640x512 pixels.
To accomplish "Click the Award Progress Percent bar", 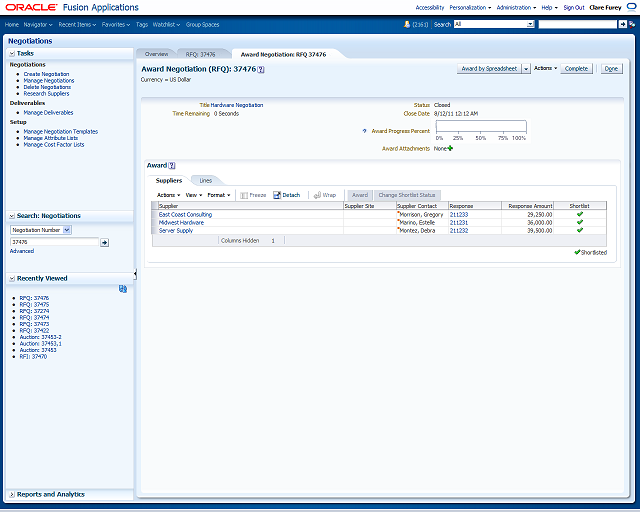I will click(x=481, y=127).
